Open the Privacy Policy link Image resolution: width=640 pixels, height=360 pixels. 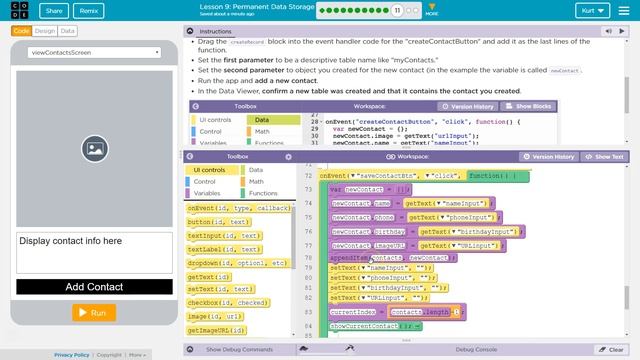(x=71, y=355)
